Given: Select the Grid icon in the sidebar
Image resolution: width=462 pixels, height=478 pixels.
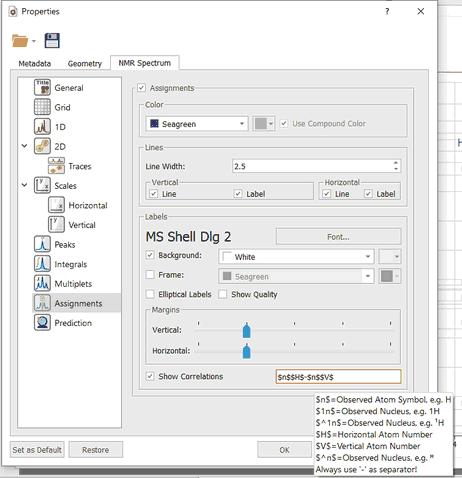Looking at the screenshot, I should [x=42, y=107].
